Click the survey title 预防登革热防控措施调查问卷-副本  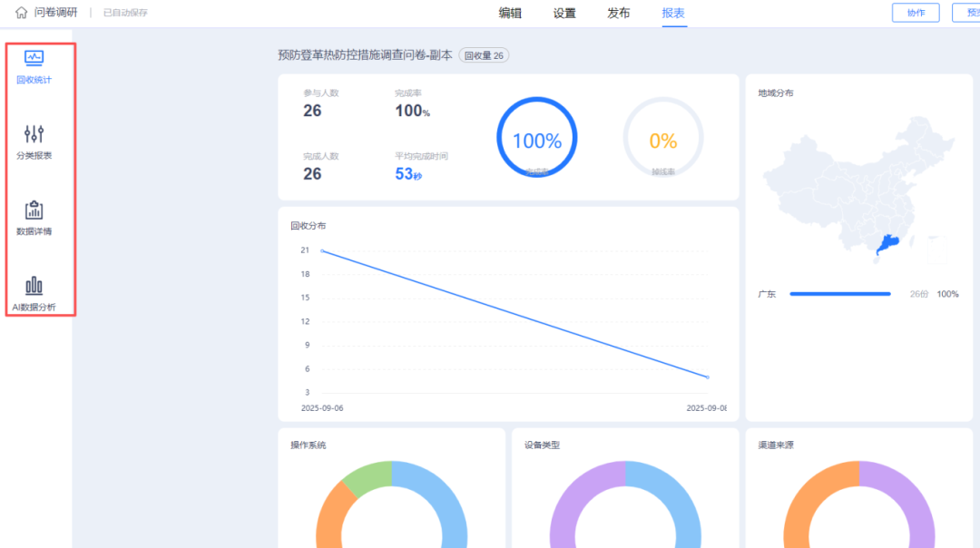[x=365, y=55]
